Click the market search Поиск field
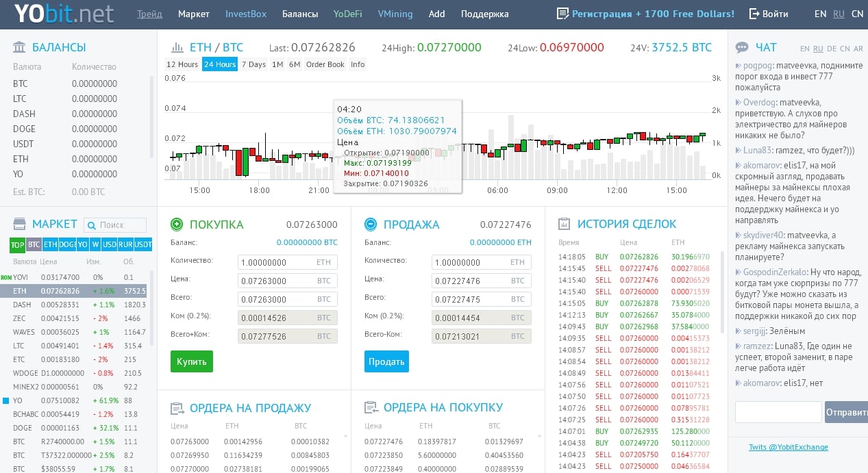Image resolution: width=868 pixels, height=473 pixels. (x=115, y=225)
